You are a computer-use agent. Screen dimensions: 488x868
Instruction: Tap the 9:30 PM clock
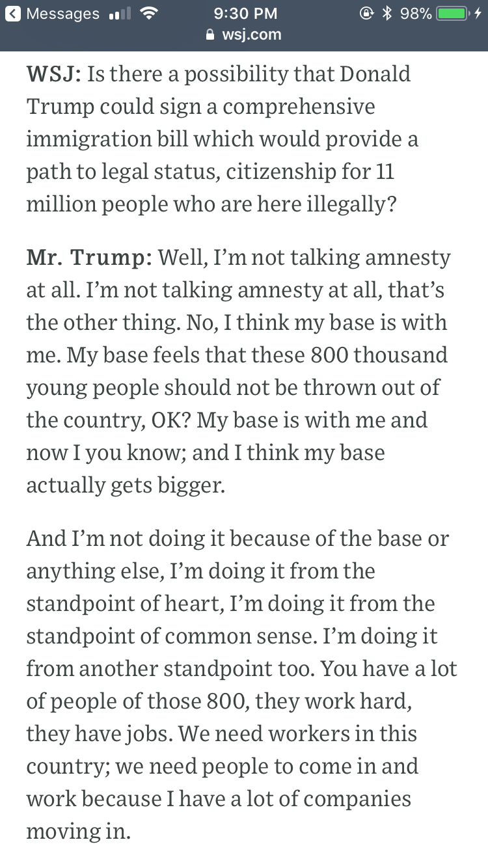point(245,14)
